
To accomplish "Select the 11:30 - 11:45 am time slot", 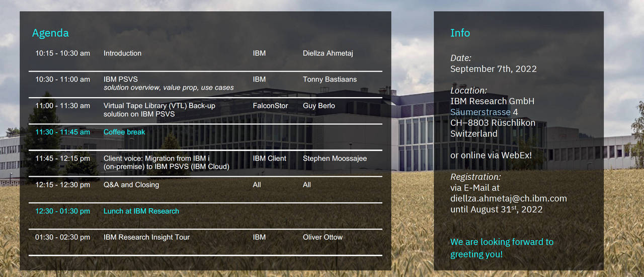I will pos(62,132).
